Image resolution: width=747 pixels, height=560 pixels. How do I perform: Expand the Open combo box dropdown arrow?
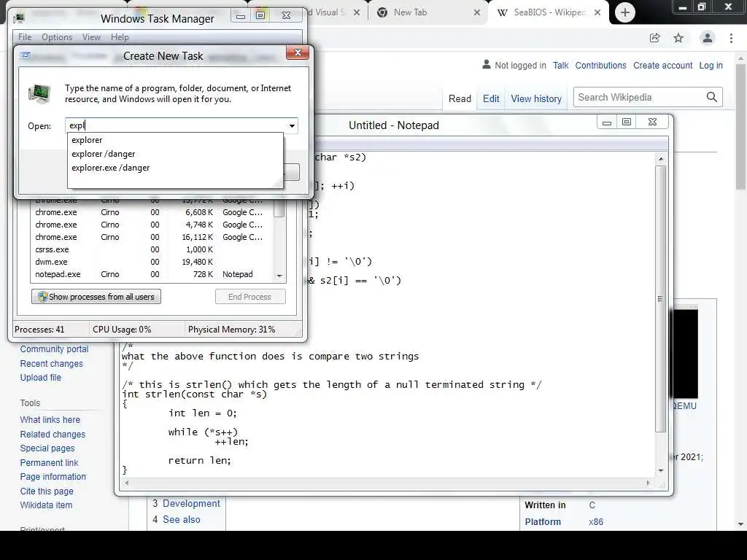click(292, 125)
